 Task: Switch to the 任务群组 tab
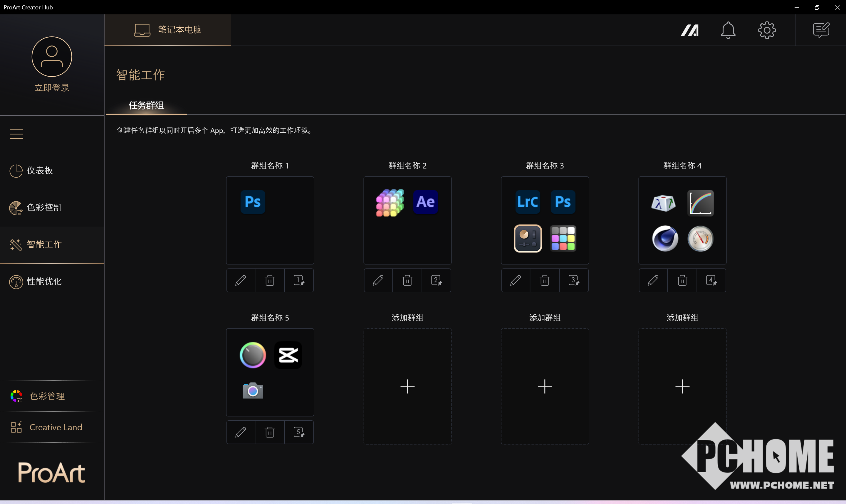click(146, 105)
